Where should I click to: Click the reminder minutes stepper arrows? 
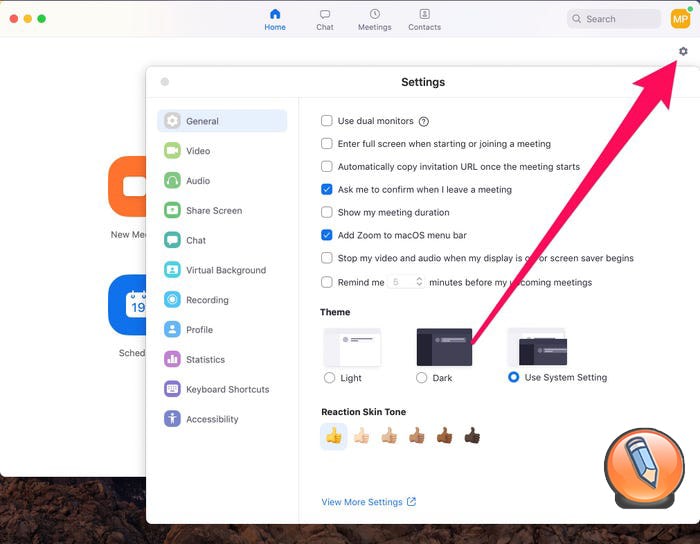[419, 282]
